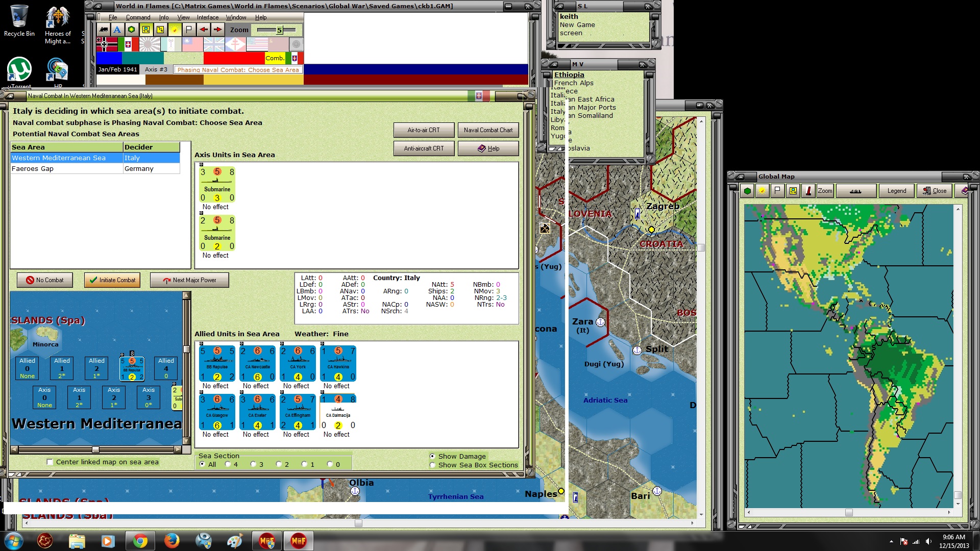Viewport: 980px width, 551px height.
Task: Select Sea Section 3 radio button
Action: tap(253, 464)
